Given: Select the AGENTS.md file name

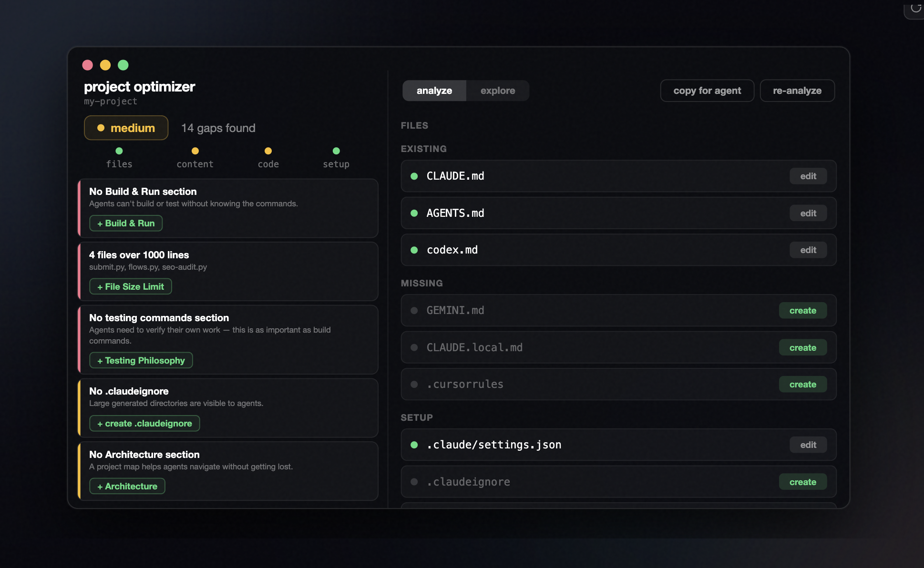Looking at the screenshot, I should click(x=455, y=213).
